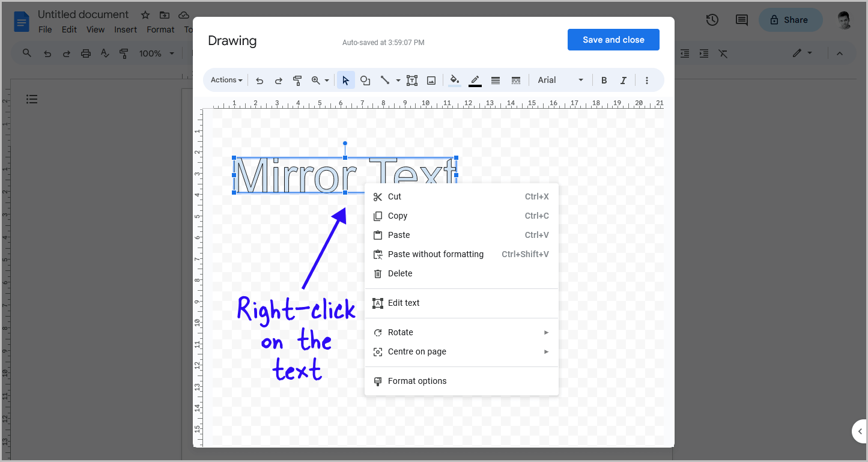Open the 100% zoom dropdown in Docs
The image size is (868, 462).
pos(156,53)
